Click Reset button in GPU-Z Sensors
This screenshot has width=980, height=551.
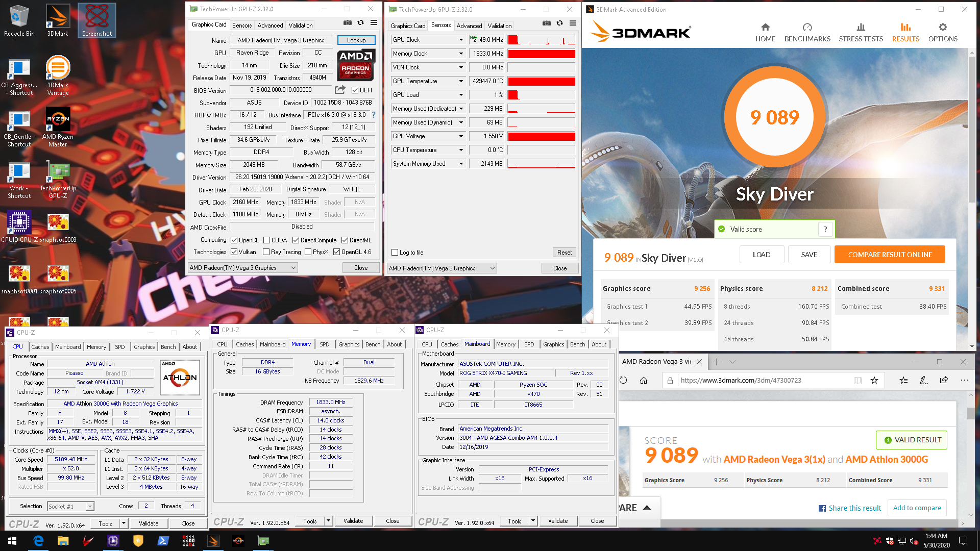click(564, 253)
